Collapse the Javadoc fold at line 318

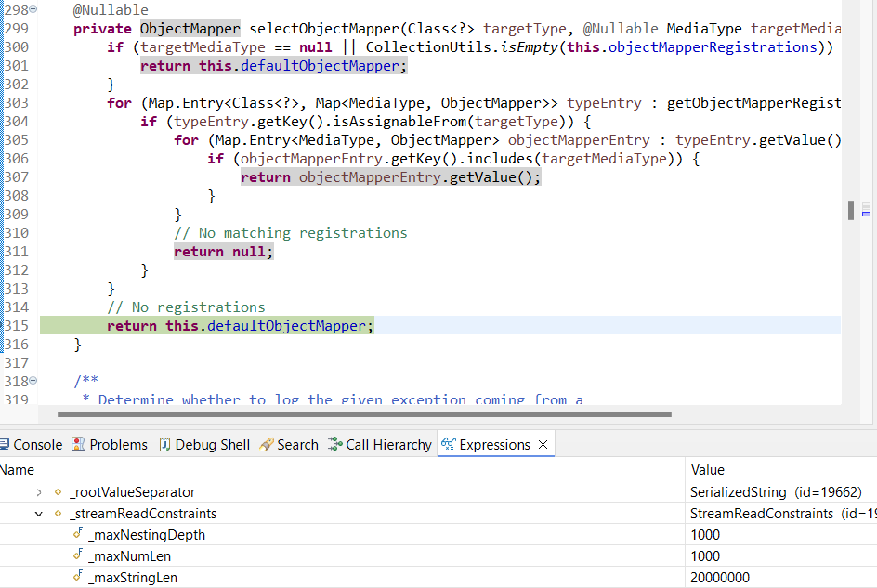pos(33,381)
